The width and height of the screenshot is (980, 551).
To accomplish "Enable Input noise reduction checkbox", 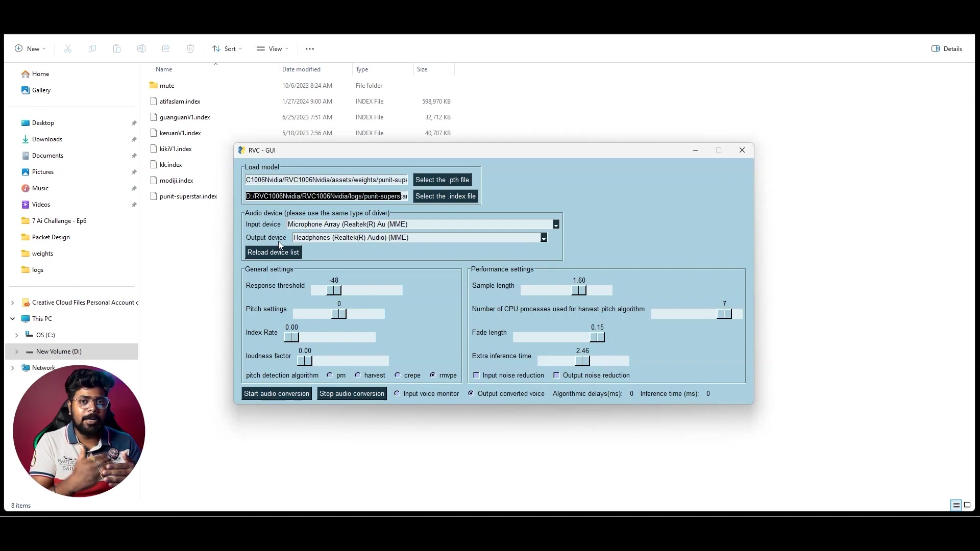I will pyautogui.click(x=476, y=375).
